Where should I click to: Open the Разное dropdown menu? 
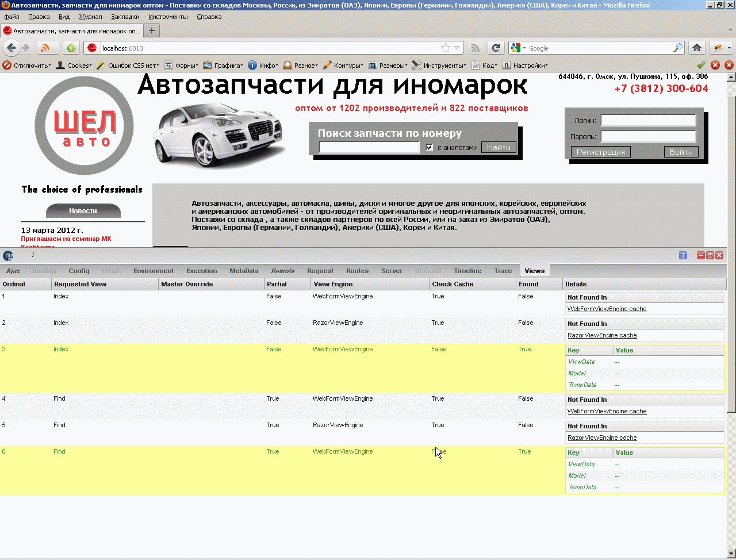coord(300,66)
